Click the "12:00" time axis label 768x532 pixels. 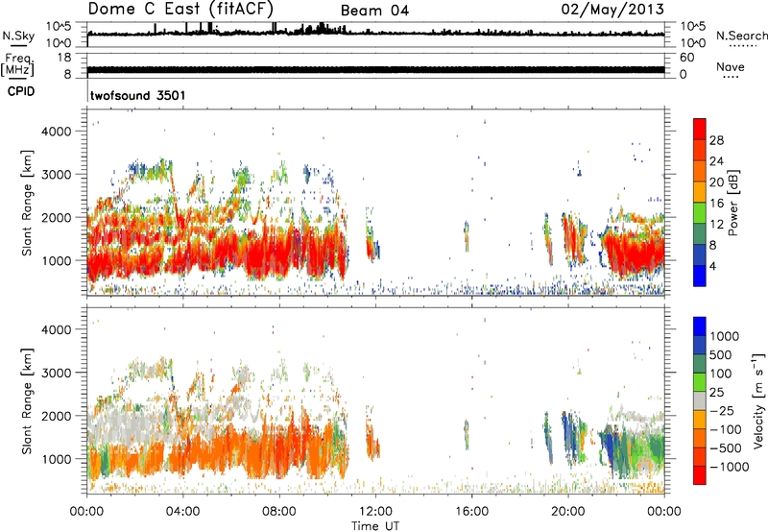tap(375, 512)
